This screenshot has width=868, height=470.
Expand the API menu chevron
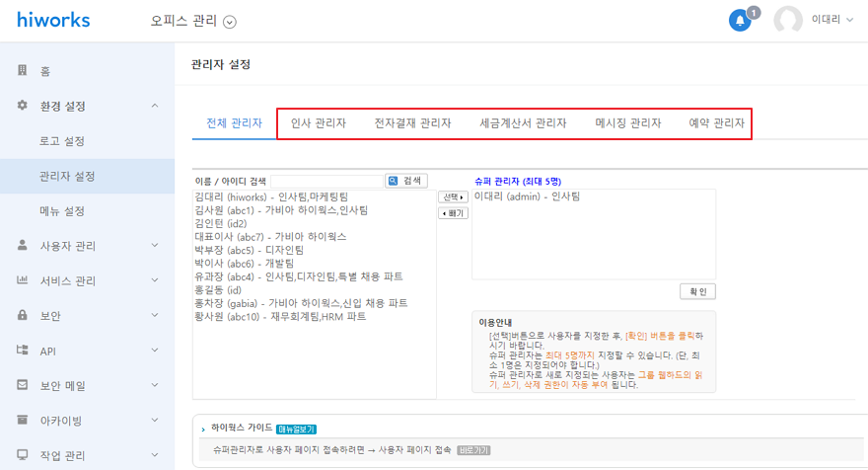pos(154,351)
